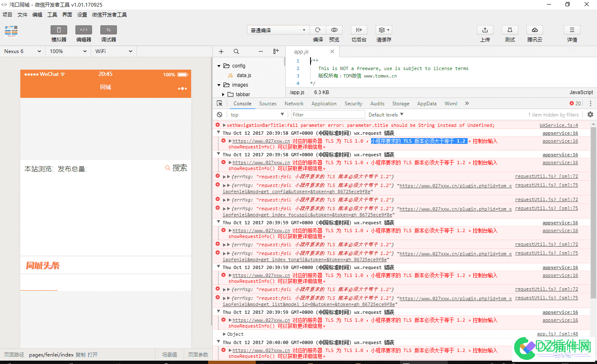The height and width of the screenshot is (364, 597).
Task: Switch to the Wxml tab
Action: pos(451,104)
